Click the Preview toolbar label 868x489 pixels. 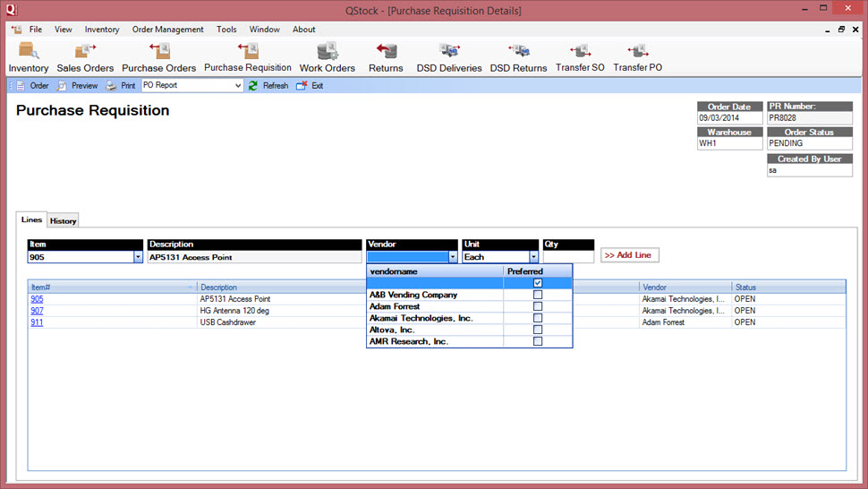click(x=85, y=86)
